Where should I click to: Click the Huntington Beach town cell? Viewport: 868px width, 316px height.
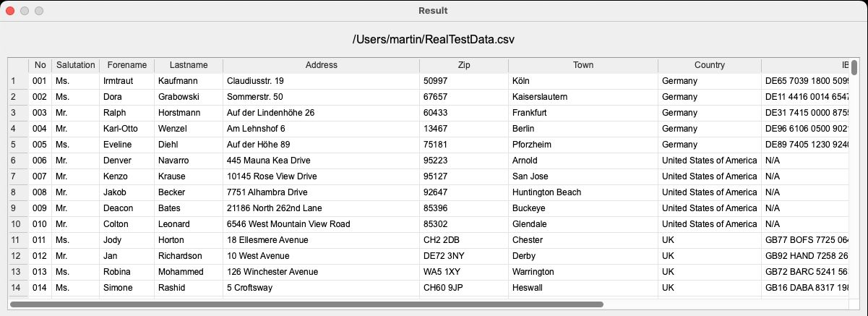tap(583, 192)
